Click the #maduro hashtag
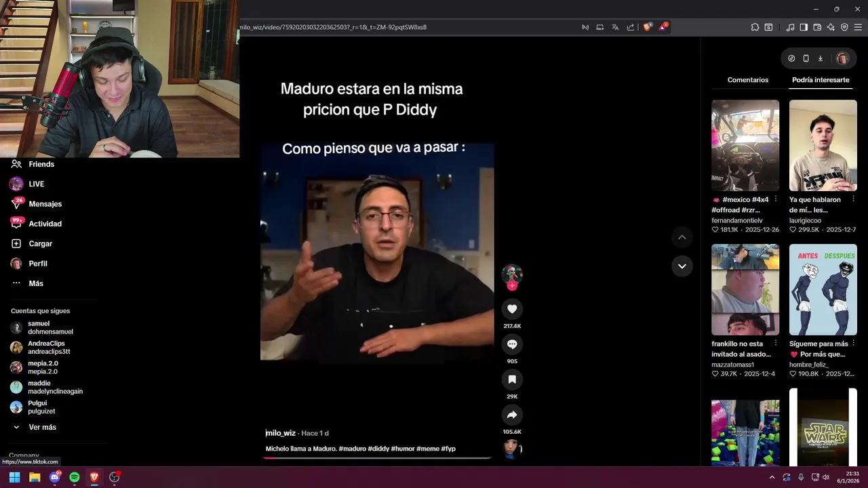This screenshot has height=488, width=868. pos(352,449)
